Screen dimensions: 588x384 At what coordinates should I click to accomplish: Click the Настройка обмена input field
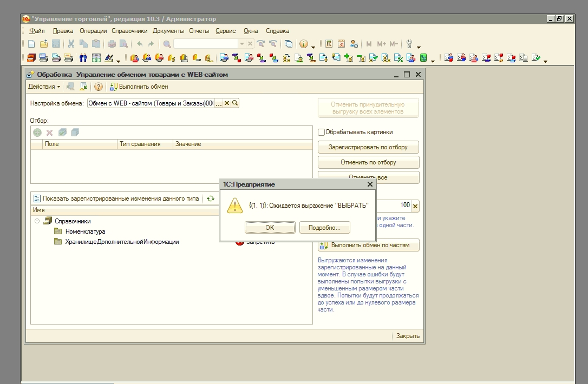pyautogui.click(x=151, y=103)
